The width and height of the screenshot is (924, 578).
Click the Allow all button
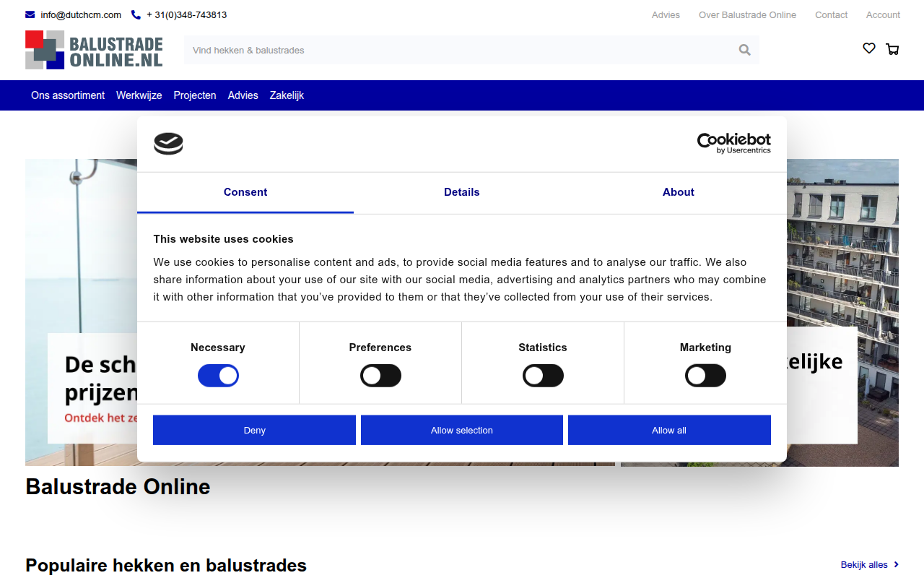[669, 430]
